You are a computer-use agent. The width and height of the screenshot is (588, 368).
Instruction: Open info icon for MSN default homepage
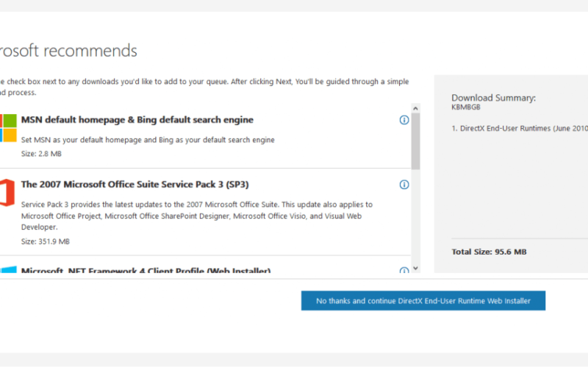point(404,120)
